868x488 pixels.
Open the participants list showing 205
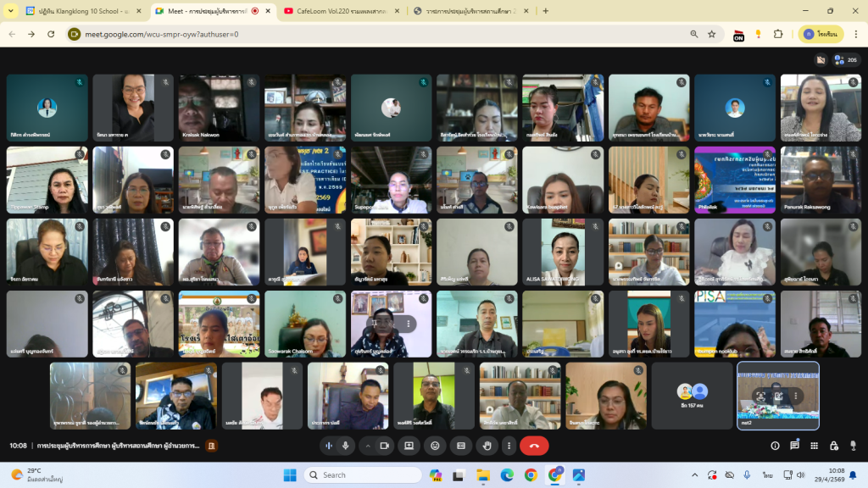[x=846, y=60]
